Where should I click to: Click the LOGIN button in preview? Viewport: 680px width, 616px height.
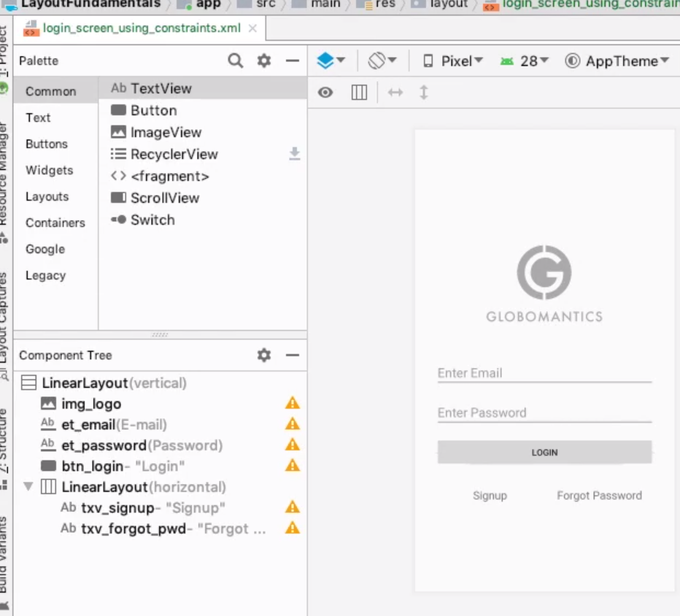tap(545, 452)
